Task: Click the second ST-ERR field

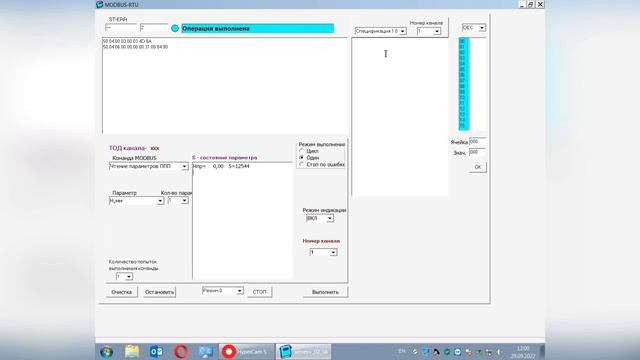Action: point(154,28)
